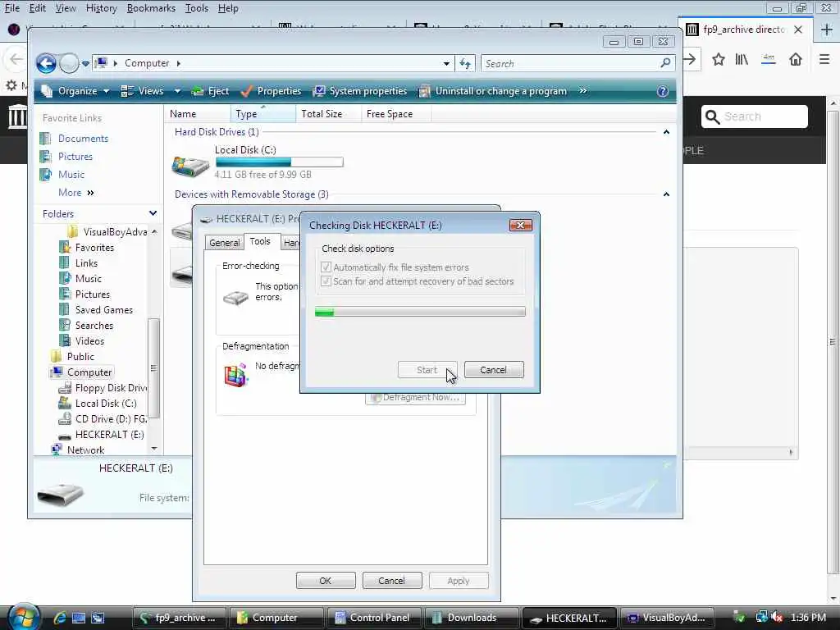
Task: Bookmark page with Firefox star icon
Action: [x=718, y=59]
